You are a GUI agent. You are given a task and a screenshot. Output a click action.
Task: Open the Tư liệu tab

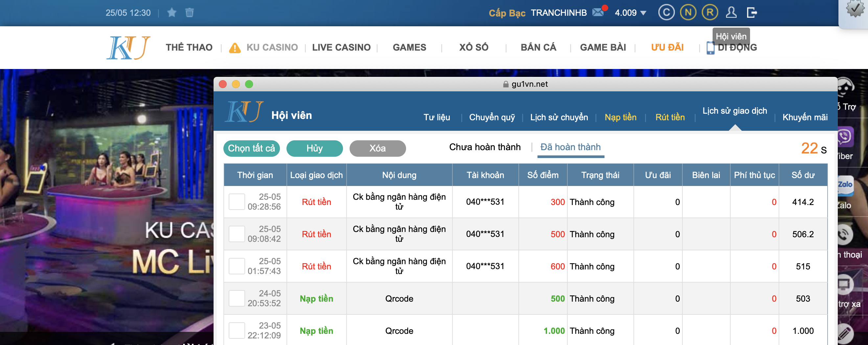pos(437,117)
